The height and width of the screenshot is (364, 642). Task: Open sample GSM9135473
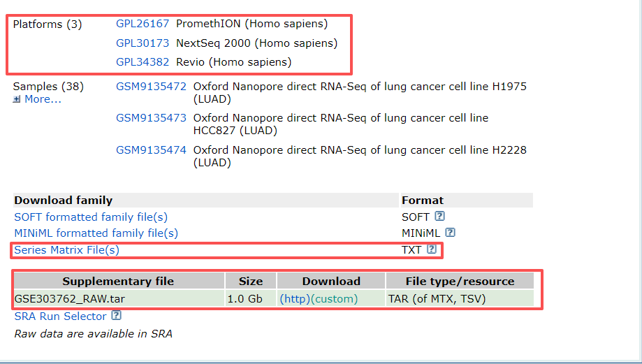point(151,118)
